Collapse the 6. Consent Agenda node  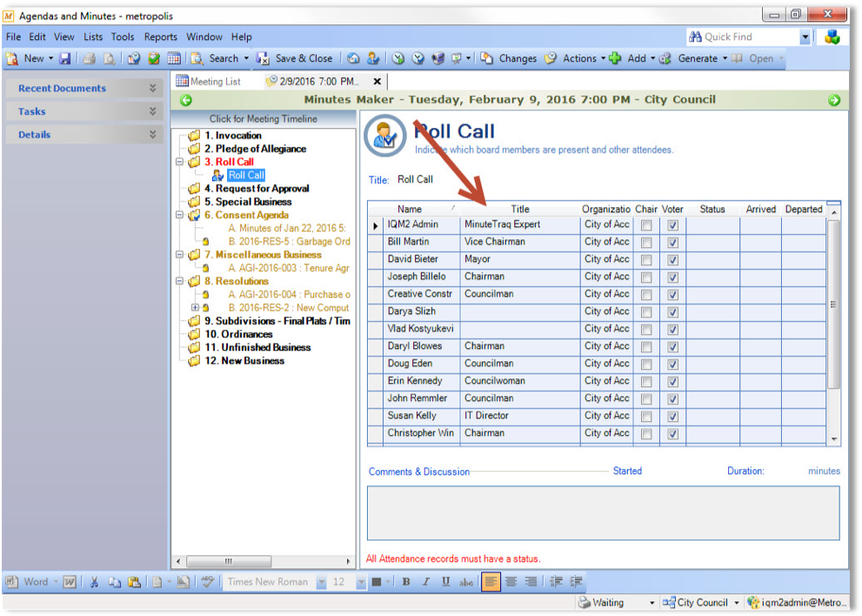click(179, 215)
